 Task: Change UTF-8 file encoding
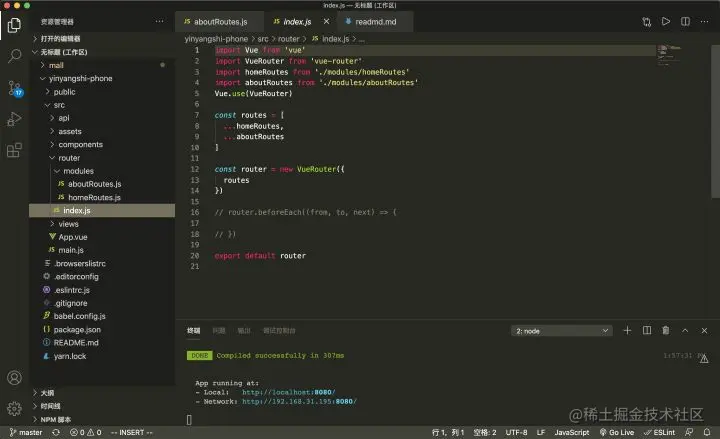pos(517,433)
